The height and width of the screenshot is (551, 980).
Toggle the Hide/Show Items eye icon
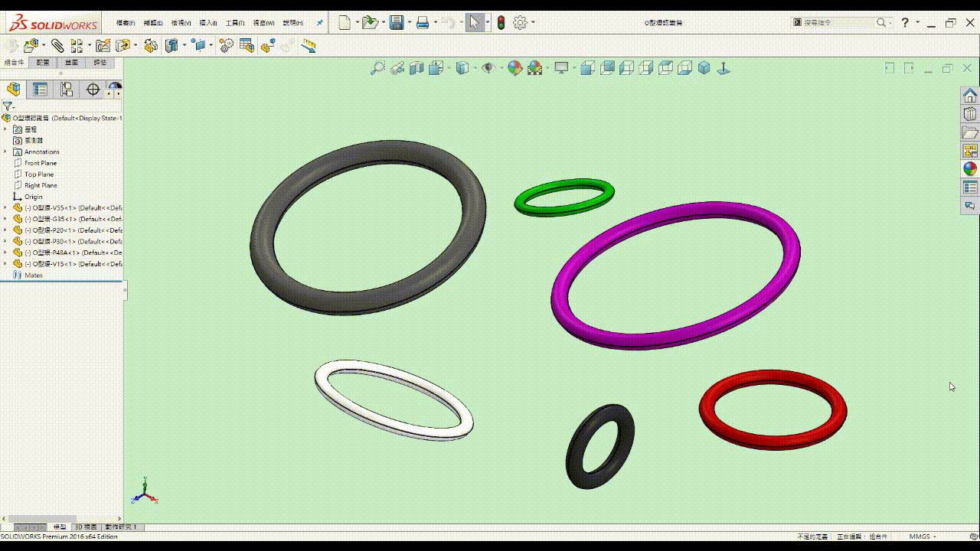(488, 68)
